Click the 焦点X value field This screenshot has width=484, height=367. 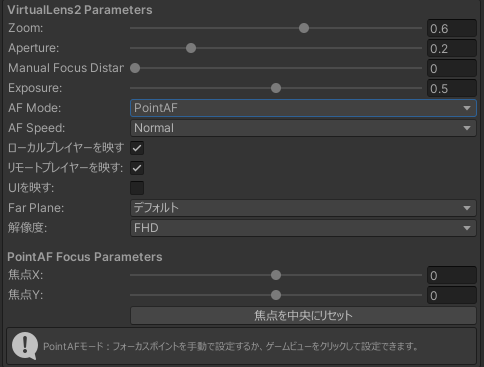[452, 275]
